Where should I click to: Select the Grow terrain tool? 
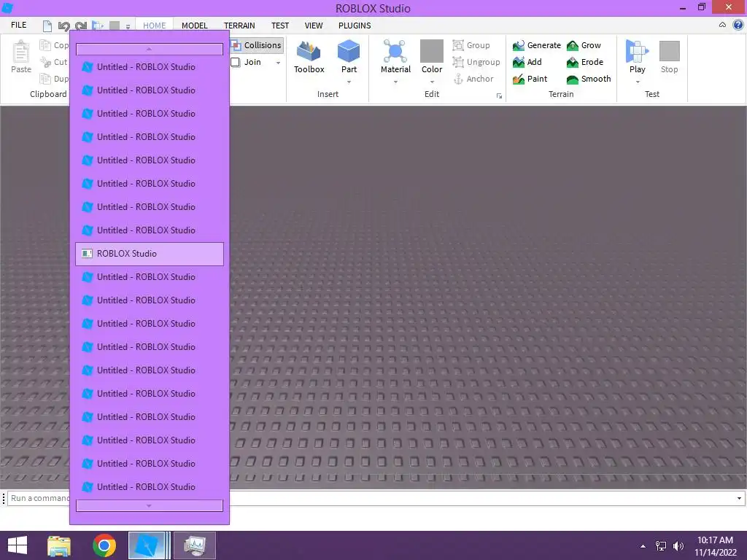point(584,45)
